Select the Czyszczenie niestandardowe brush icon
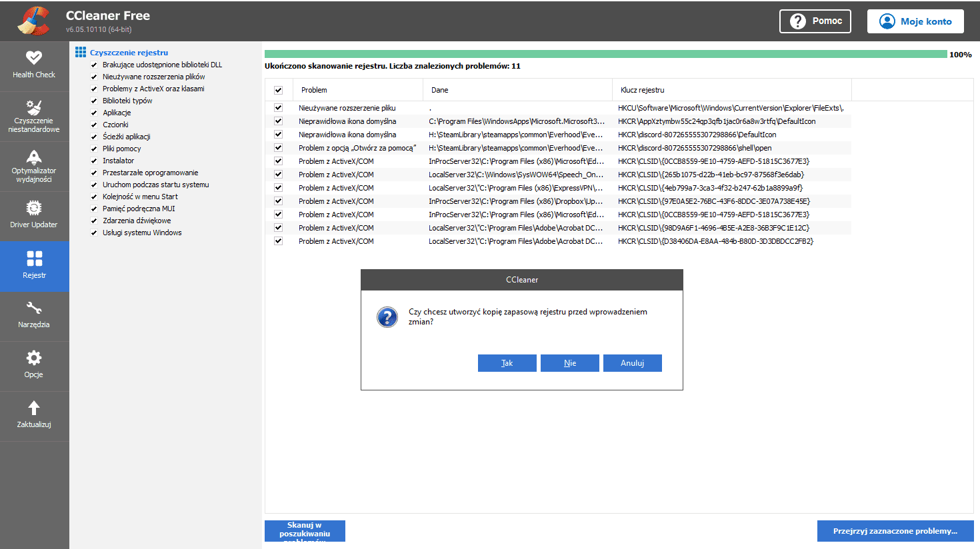 [x=34, y=107]
